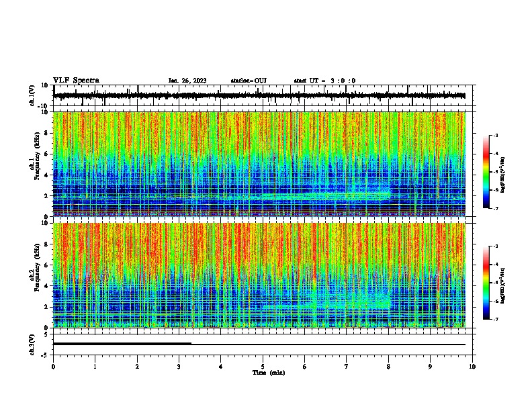The width and height of the screenshot is (532, 411).
Task: Click the "-6" label on the lower colorbar
Action: pos(495,301)
